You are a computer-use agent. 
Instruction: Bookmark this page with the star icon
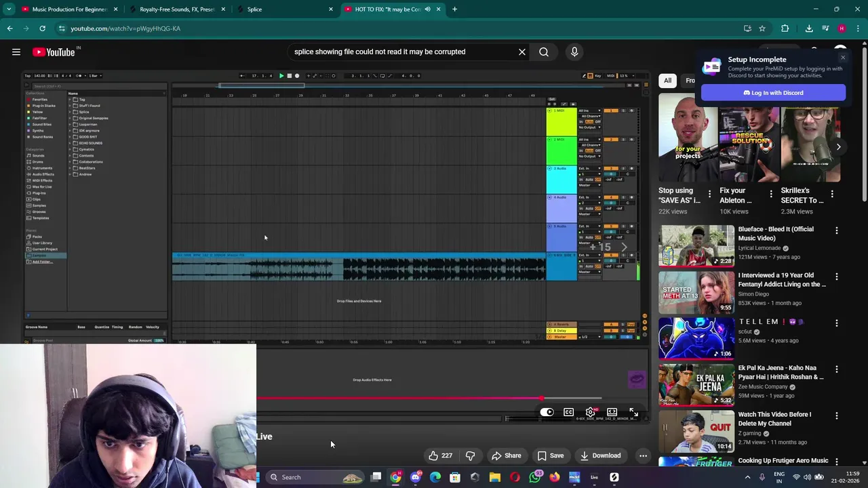point(762,28)
